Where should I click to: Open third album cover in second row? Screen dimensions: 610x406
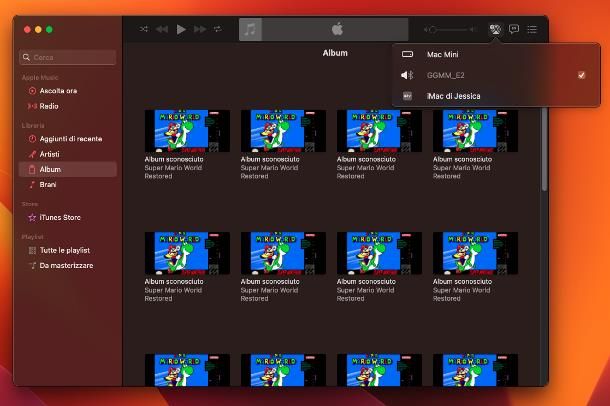379,253
